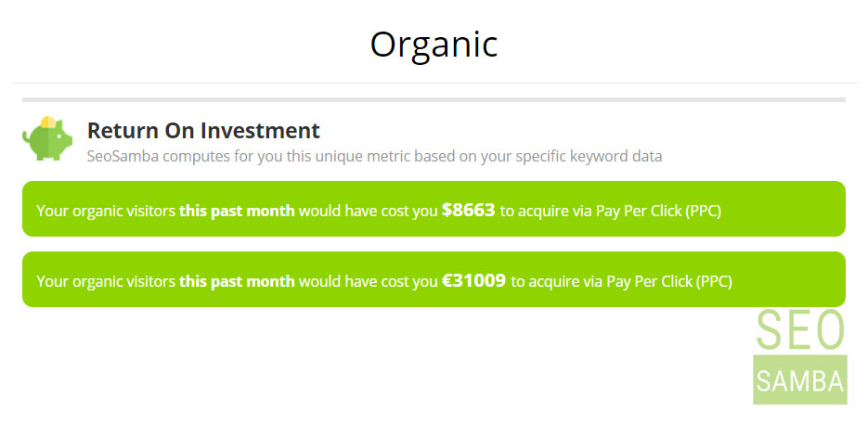Screen dimensions: 868x425
Task: Click the green piggy bank icon
Action: point(47,139)
